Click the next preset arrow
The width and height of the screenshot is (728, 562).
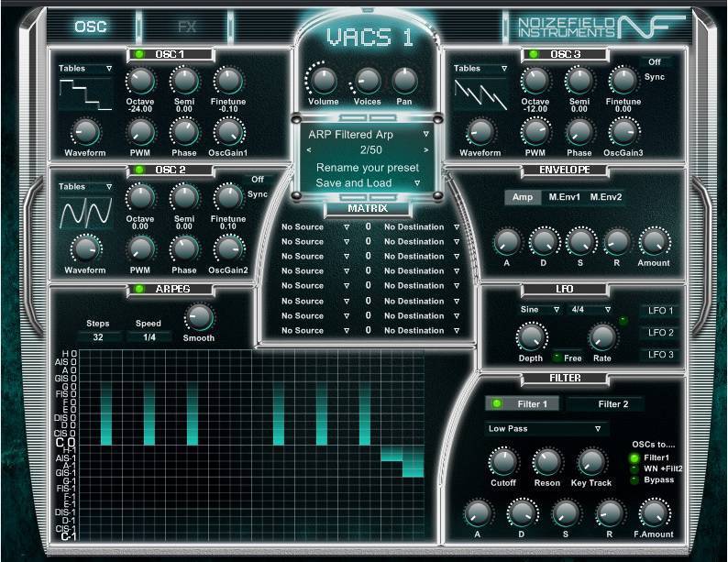pyautogui.click(x=425, y=149)
